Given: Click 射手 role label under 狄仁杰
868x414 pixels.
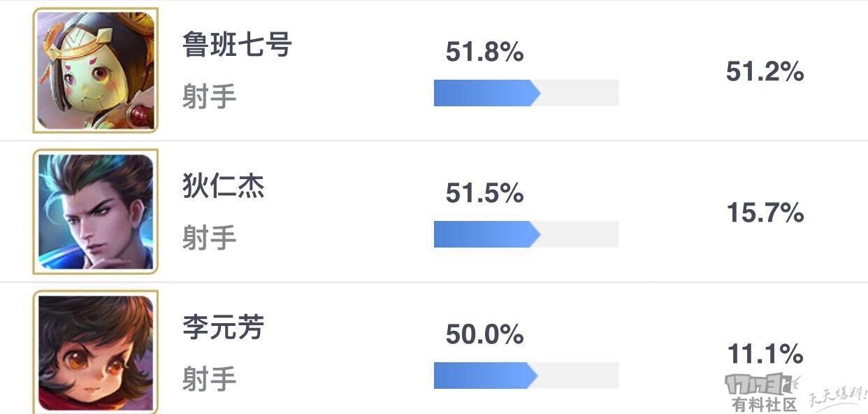Looking at the screenshot, I should 209,238.
